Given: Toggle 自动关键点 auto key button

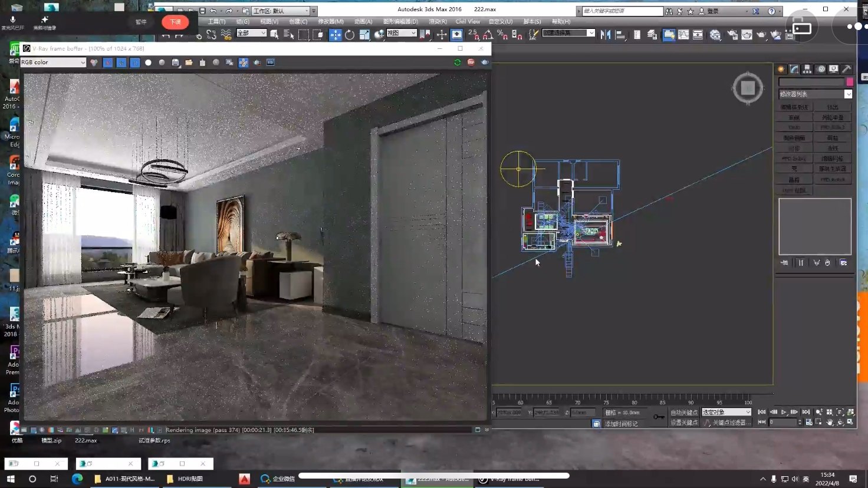Looking at the screenshot, I should pos(684,412).
